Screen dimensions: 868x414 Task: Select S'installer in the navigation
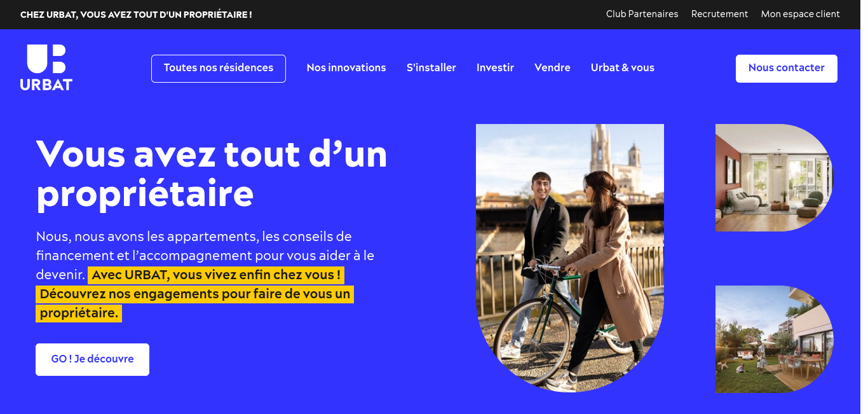coord(431,68)
